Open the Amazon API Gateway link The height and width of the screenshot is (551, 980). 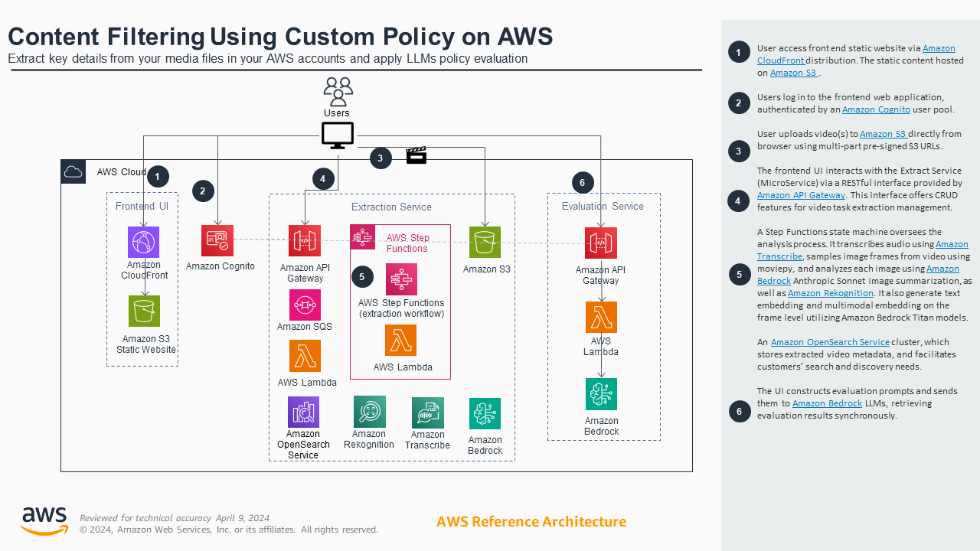(801, 195)
